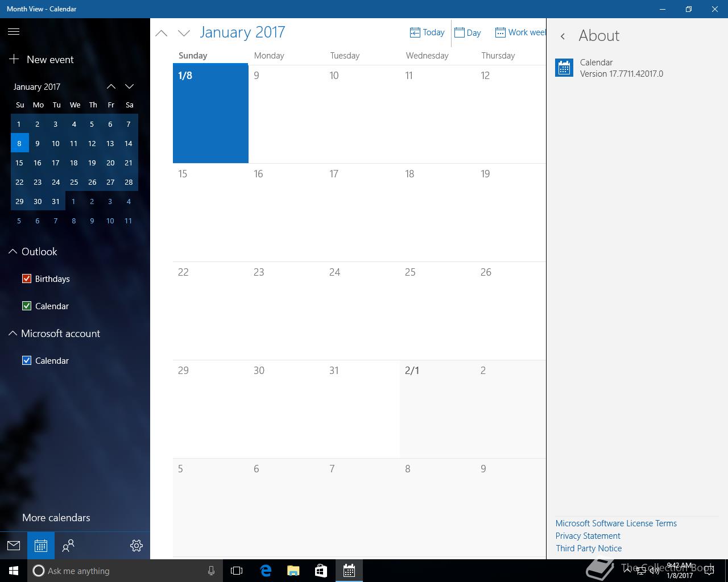
Task: Click the Monday column header
Action: 269,55
